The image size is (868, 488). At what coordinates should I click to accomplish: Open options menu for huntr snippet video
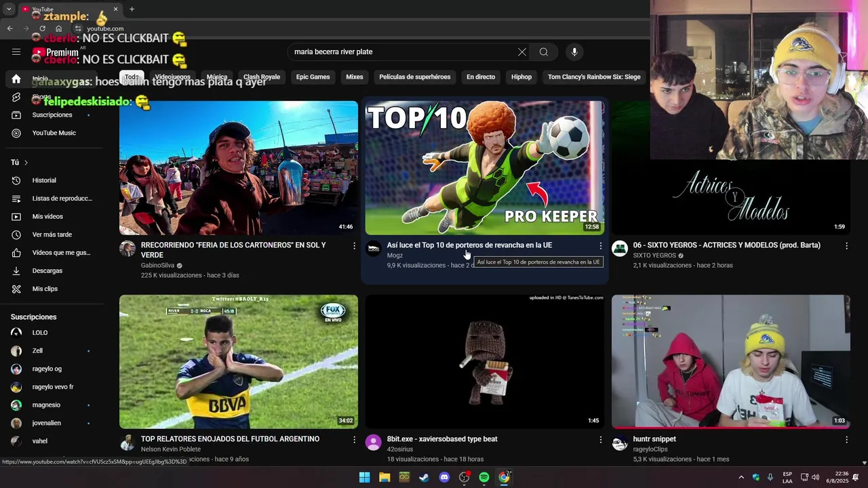click(846, 440)
